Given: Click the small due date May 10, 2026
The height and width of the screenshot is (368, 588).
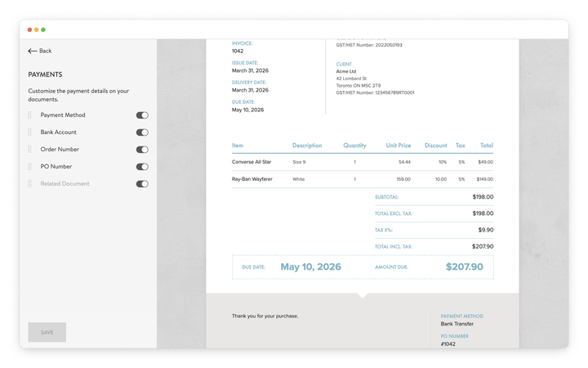Looking at the screenshot, I should tap(248, 110).
